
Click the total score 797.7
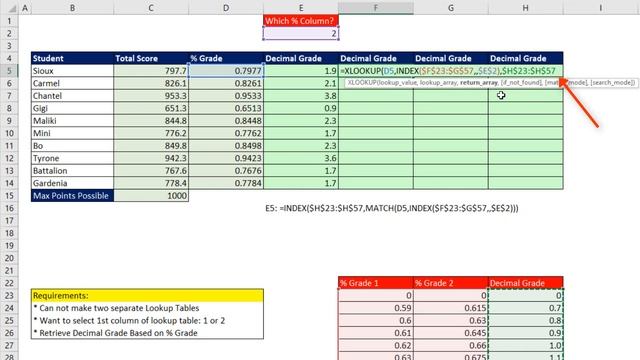[x=151, y=71]
